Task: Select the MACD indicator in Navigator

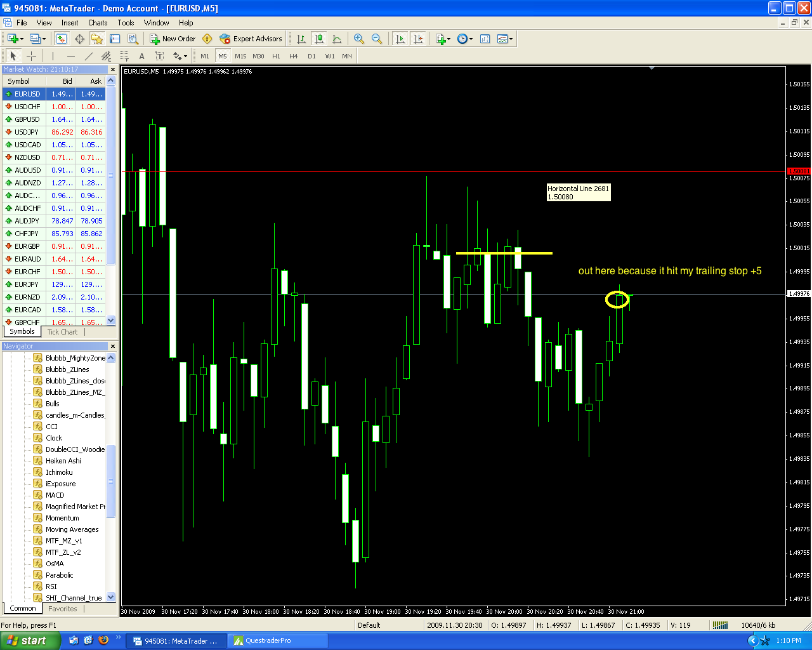Action: pos(55,495)
